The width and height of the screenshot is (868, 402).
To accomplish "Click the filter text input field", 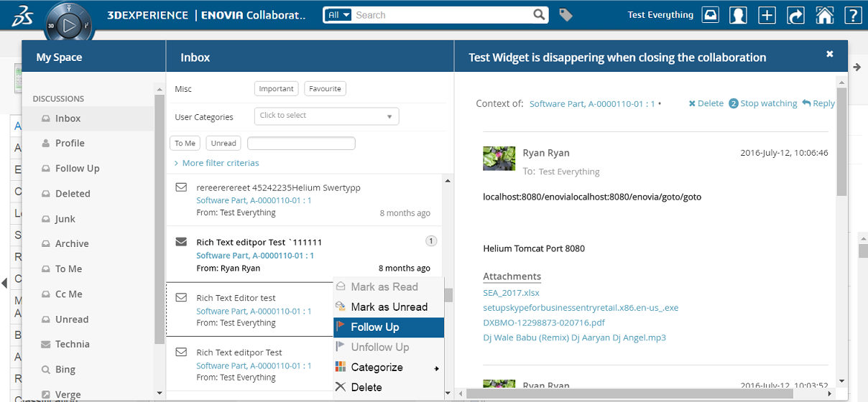I will point(301,144).
